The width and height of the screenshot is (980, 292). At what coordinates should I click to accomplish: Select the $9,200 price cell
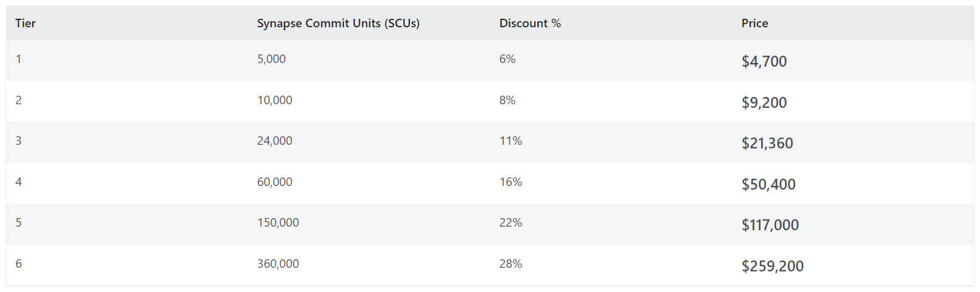click(x=764, y=102)
